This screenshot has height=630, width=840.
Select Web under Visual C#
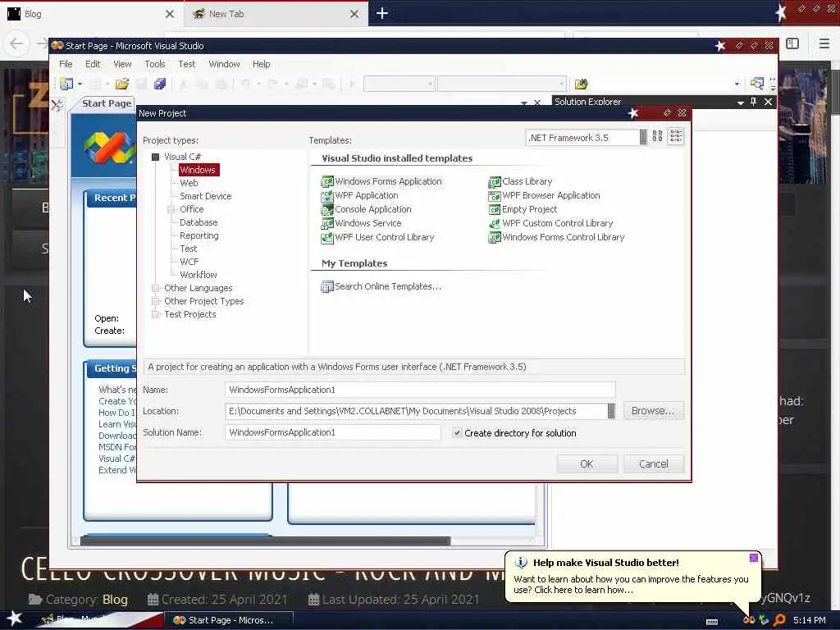(189, 183)
